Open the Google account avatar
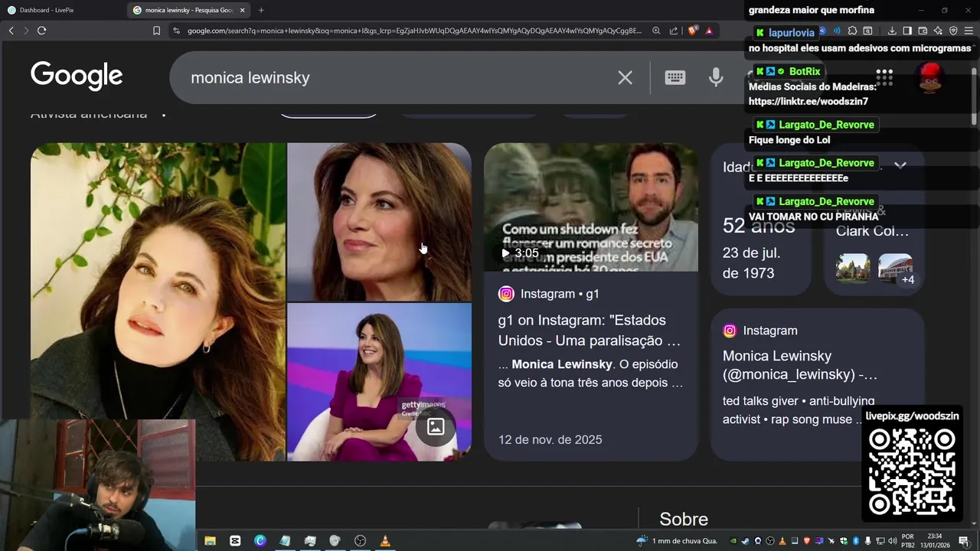Viewport: 980px width, 551px height. coord(930,77)
